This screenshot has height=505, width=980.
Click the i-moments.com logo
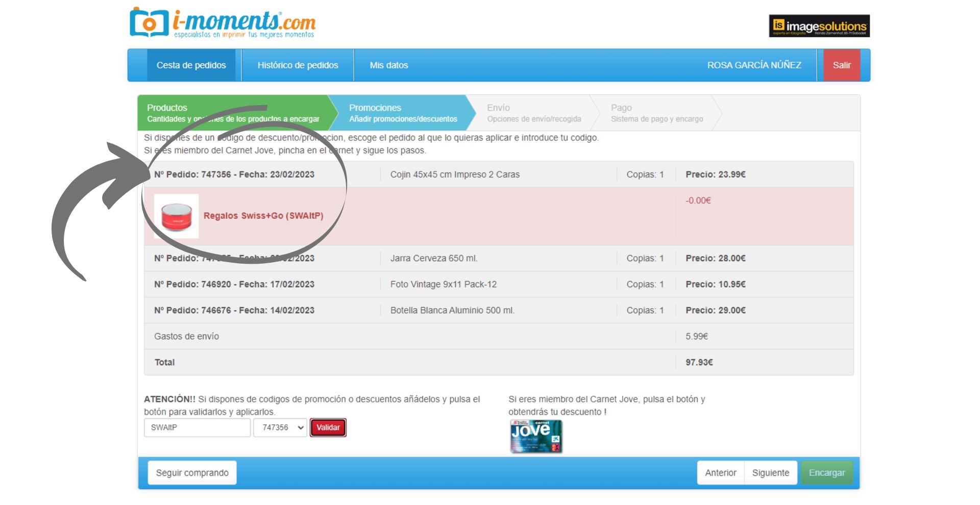pos(223,23)
